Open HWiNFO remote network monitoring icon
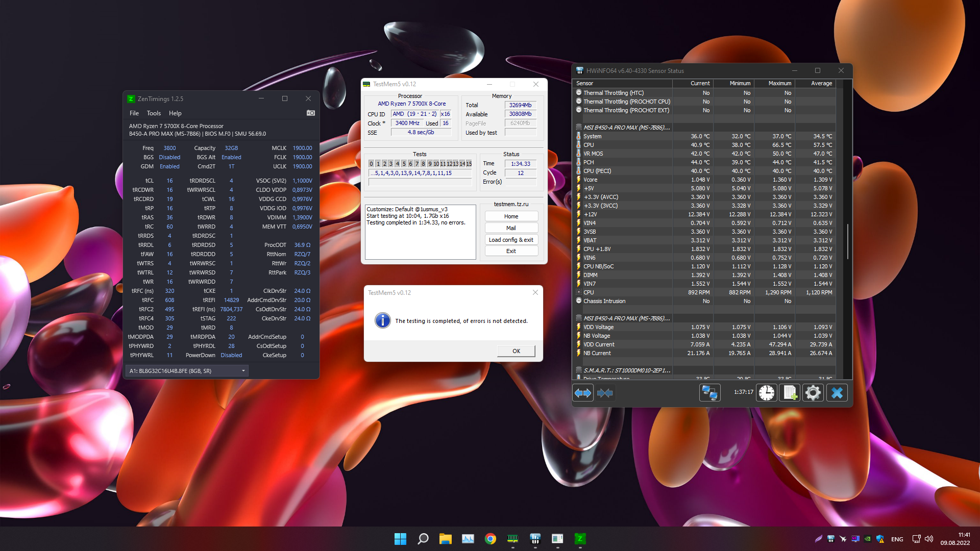The image size is (980, 551). coord(709,393)
